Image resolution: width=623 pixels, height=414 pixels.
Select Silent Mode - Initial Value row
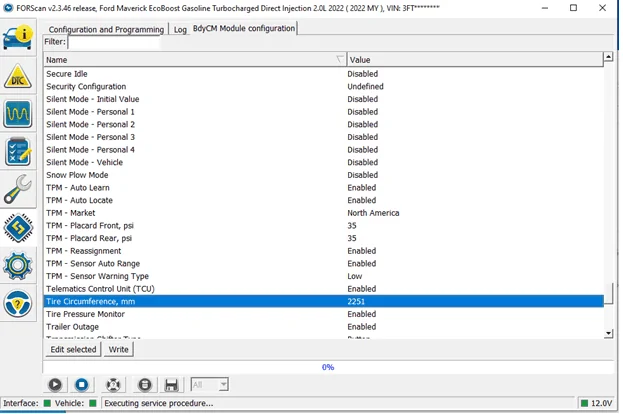click(323, 99)
